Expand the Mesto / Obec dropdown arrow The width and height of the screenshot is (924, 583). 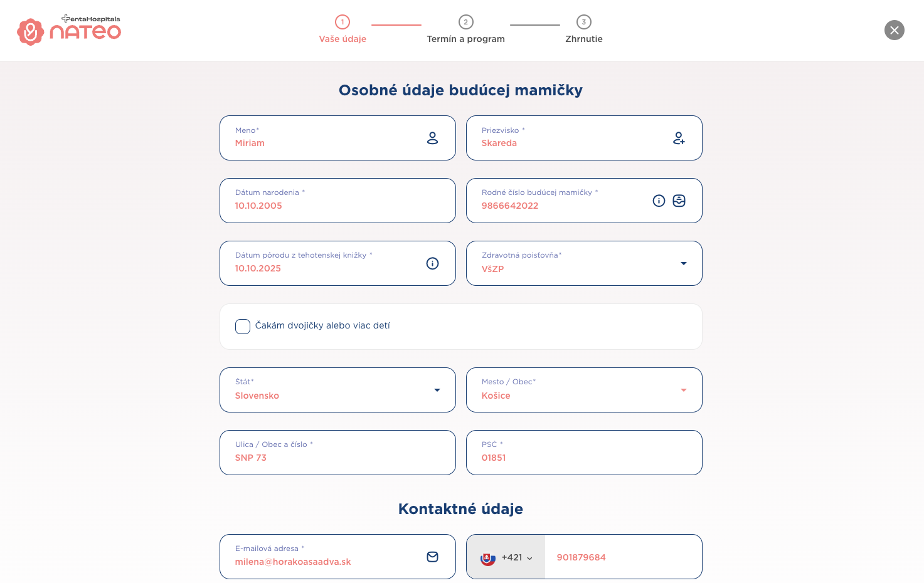[x=684, y=390]
